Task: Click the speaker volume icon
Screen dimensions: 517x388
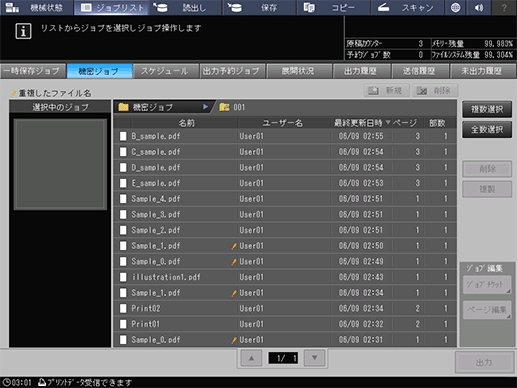Action: click(479, 7)
